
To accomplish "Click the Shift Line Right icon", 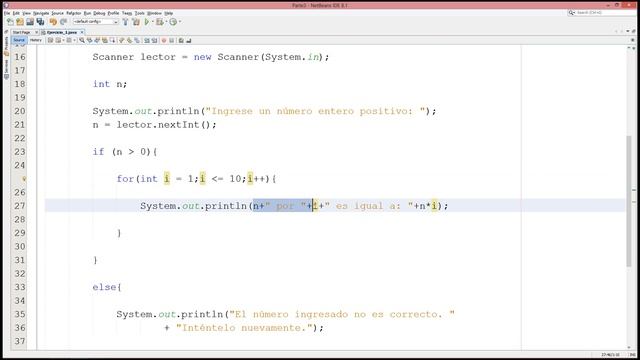I will tap(154, 40).
